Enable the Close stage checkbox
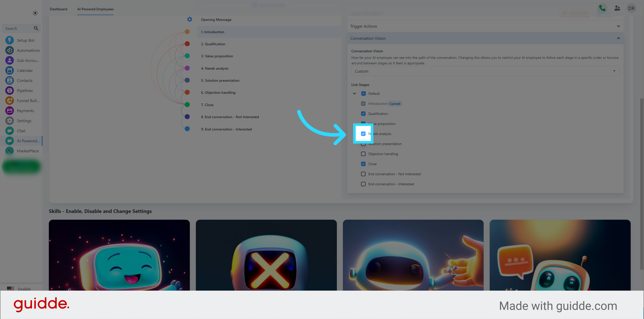 click(363, 164)
